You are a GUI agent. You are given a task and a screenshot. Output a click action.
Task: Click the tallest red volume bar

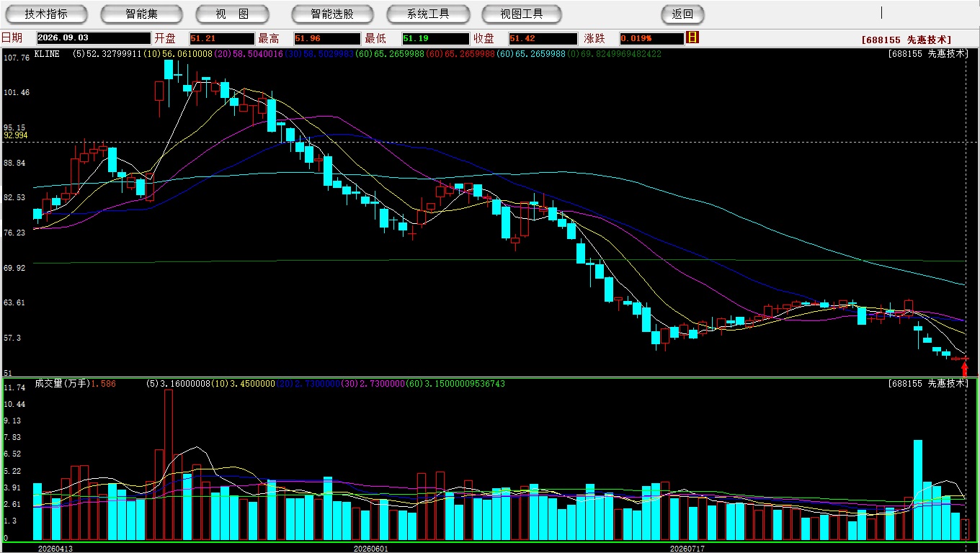click(x=169, y=464)
